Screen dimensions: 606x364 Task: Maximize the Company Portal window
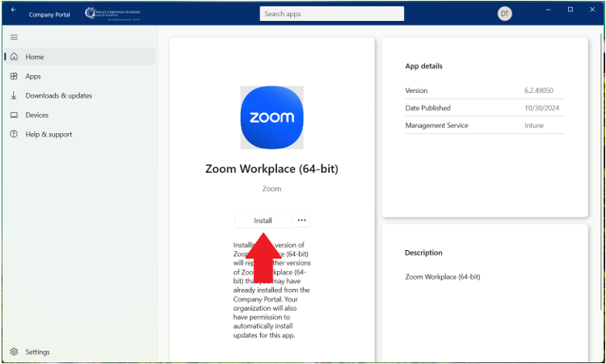coord(570,10)
